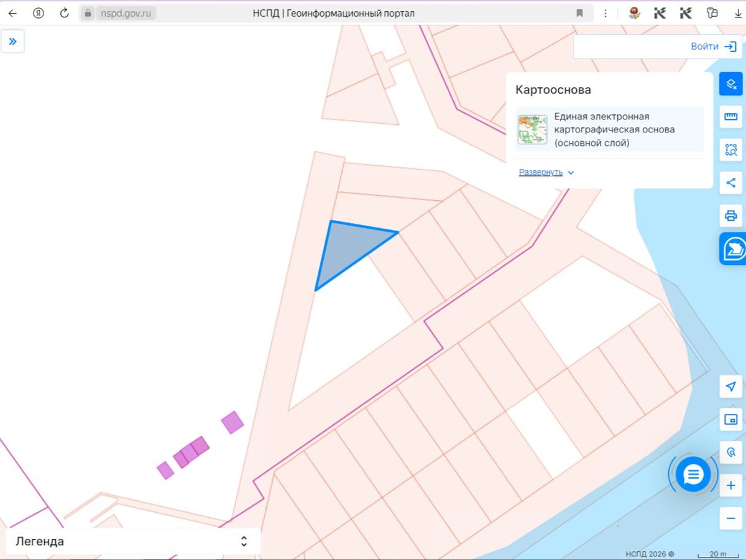Click the 20 m scale bar label
The height and width of the screenshot is (560, 746).
(x=717, y=554)
